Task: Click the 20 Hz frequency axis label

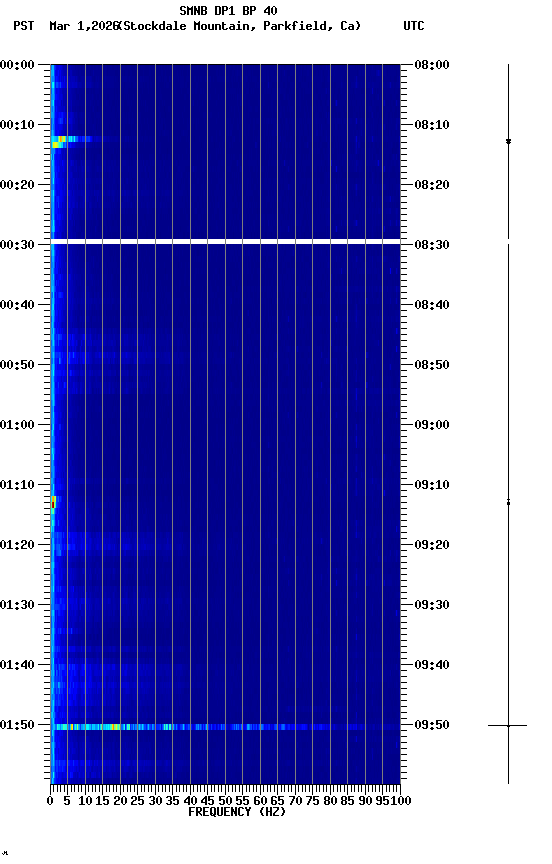Action: click(120, 801)
